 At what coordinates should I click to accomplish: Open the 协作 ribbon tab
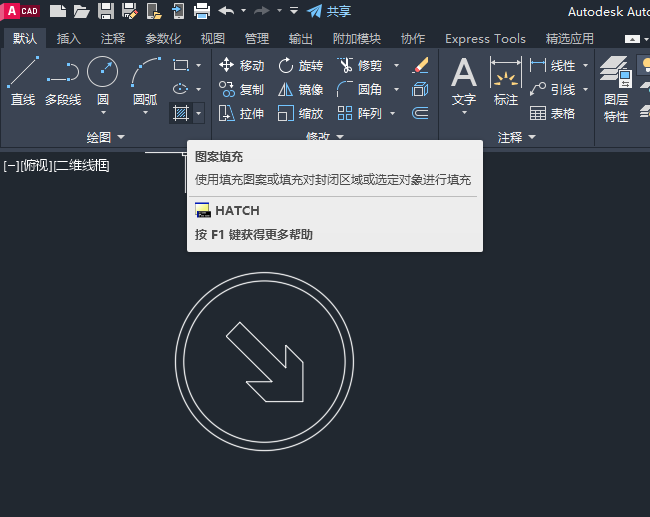[x=413, y=39]
